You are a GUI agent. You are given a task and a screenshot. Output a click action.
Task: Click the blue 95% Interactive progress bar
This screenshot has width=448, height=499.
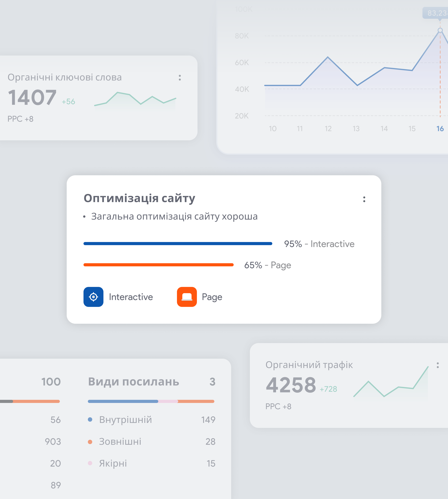point(178,243)
